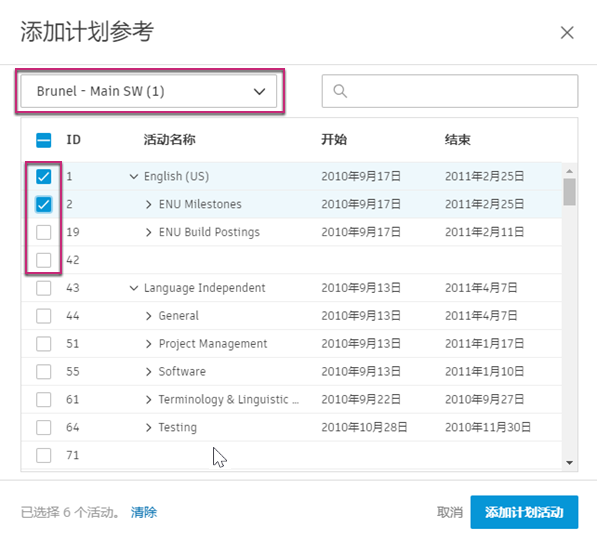Click the scrollbar down arrow
Viewport: 597px width, 541px height.
pyautogui.click(x=570, y=463)
